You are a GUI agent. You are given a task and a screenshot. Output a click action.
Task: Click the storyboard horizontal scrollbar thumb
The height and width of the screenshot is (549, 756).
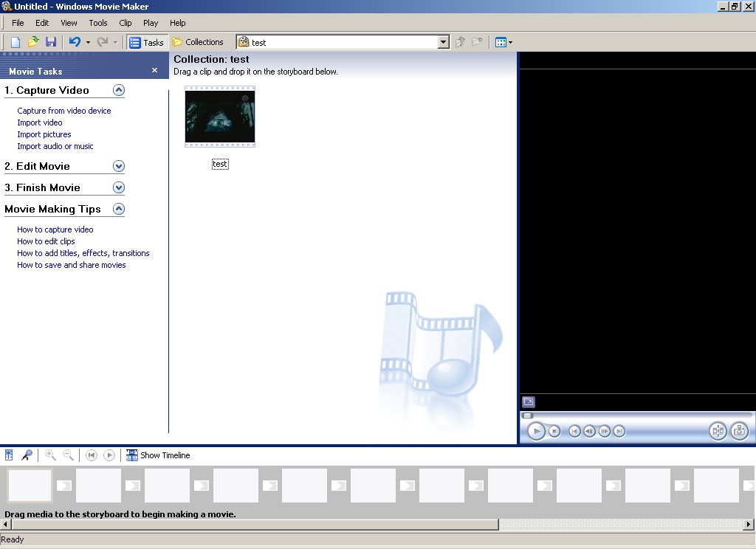click(x=255, y=524)
